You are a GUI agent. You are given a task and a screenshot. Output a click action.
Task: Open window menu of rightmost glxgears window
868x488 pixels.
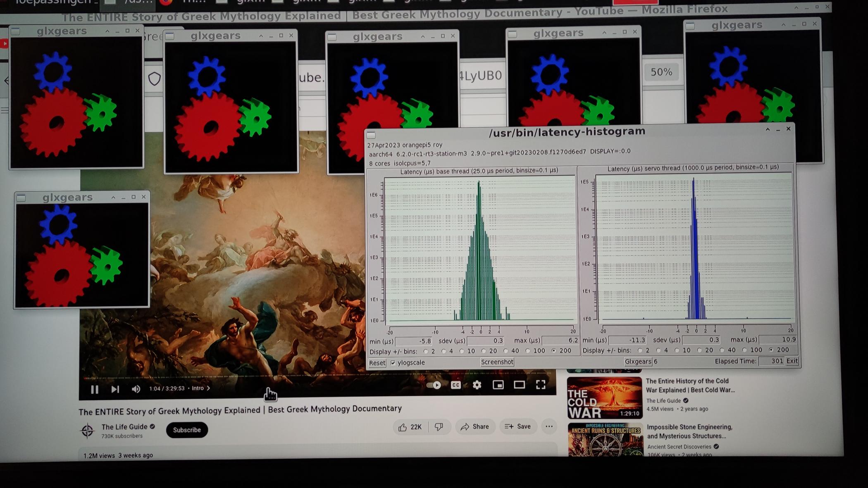[690, 26]
